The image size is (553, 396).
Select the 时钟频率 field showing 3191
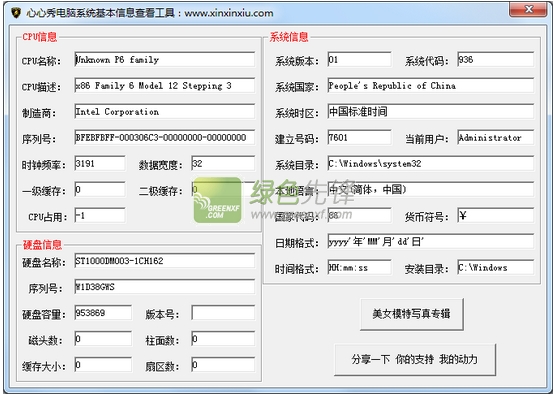tap(100, 164)
